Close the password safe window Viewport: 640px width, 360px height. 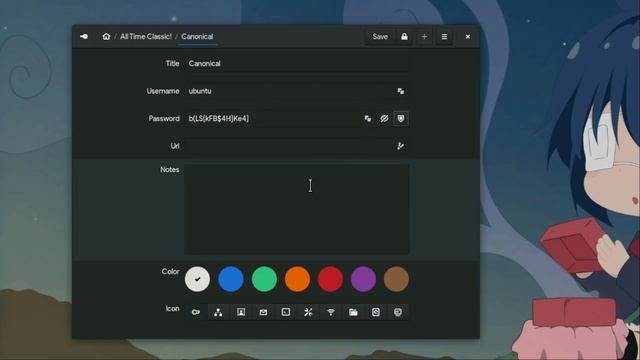tap(468, 37)
